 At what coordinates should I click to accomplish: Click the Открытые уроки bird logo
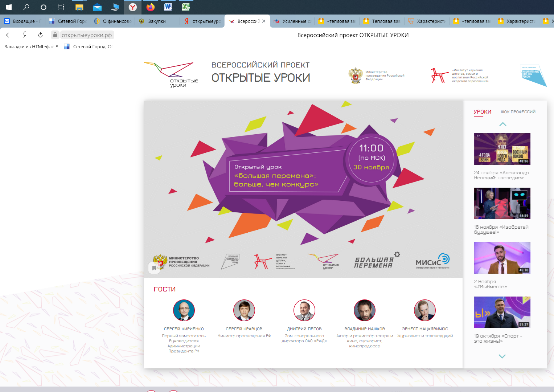[x=171, y=74]
